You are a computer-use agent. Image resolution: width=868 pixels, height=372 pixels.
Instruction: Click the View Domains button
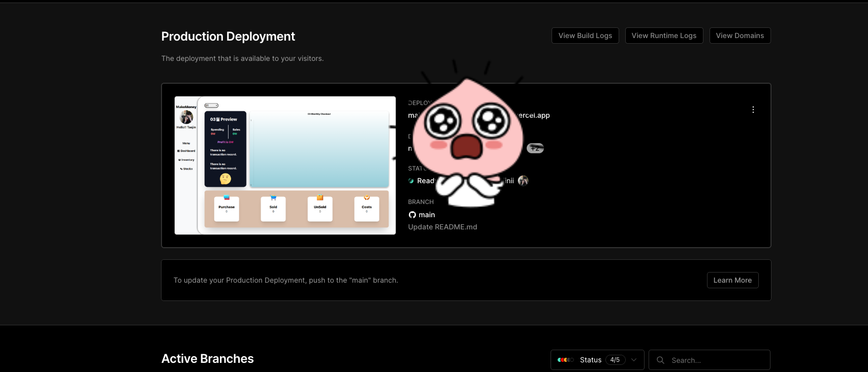tap(740, 36)
